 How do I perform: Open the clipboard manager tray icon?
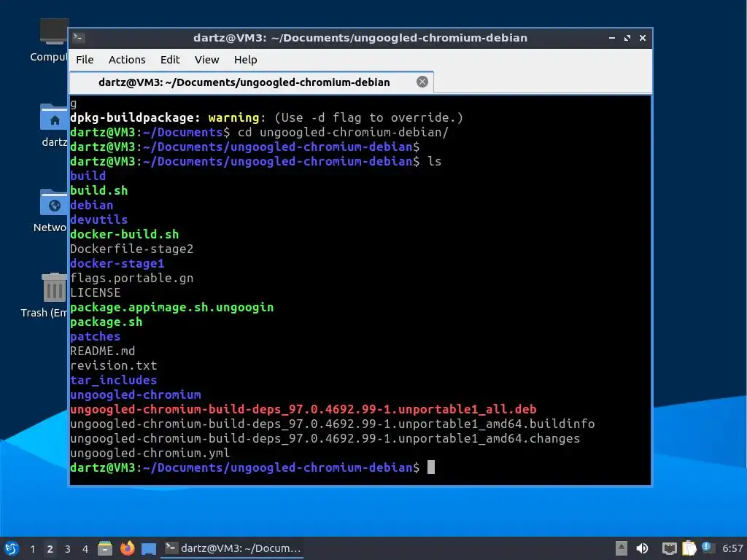[x=689, y=548]
